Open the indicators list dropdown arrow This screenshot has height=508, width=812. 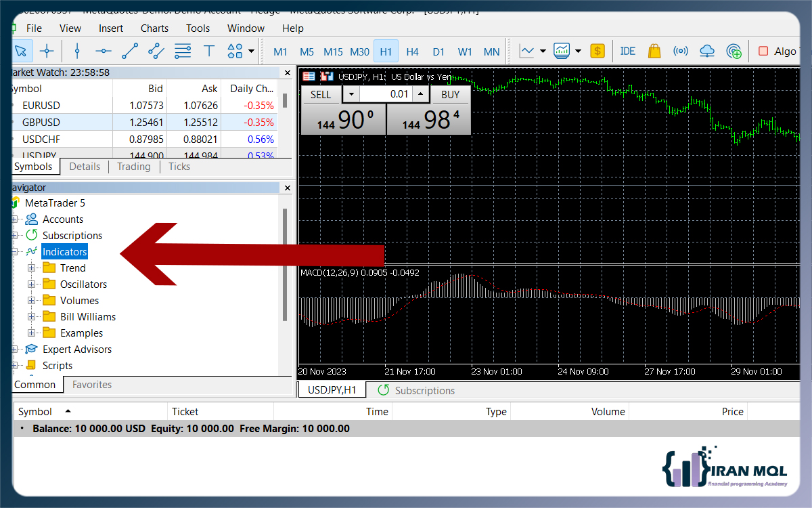point(578,51)
